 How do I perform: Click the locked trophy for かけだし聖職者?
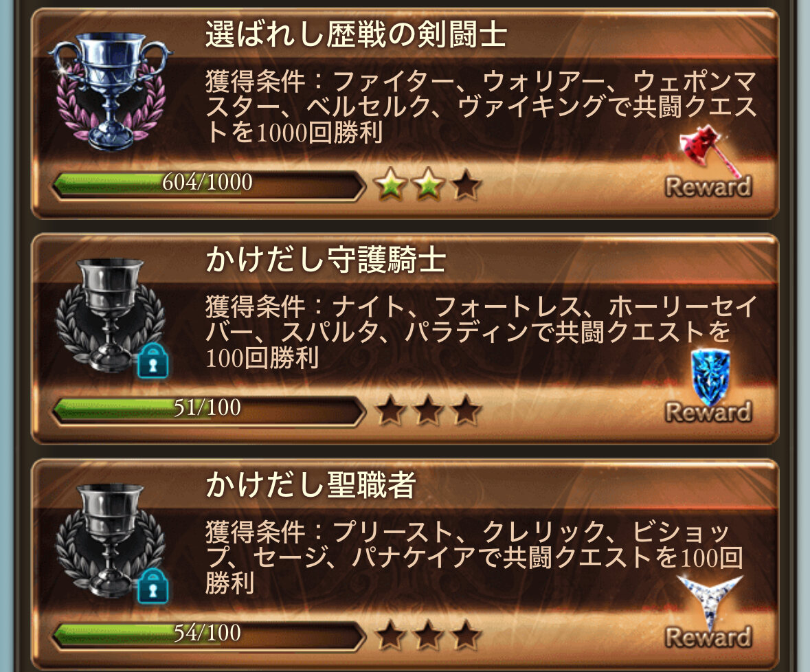[x=111, y=541]
